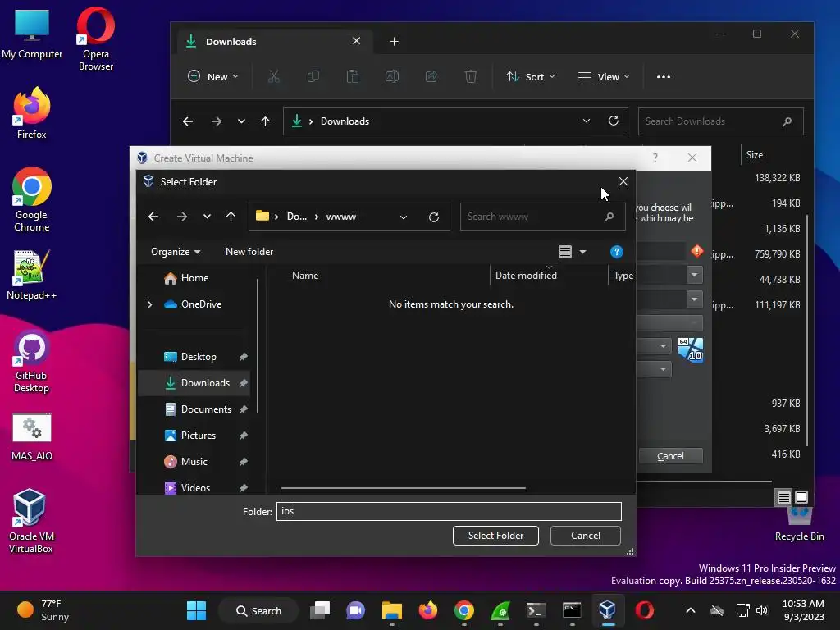Image resolution: width=840 pixels, height=630 pixels.
Task: Open help in Select Folder dialog
Action: pos(617,252)
